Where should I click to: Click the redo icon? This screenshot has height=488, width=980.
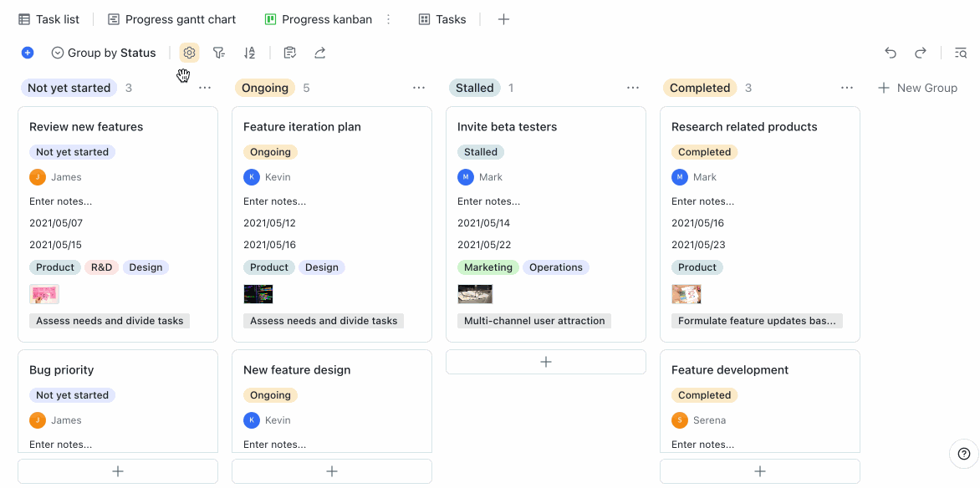pos(921,52)
